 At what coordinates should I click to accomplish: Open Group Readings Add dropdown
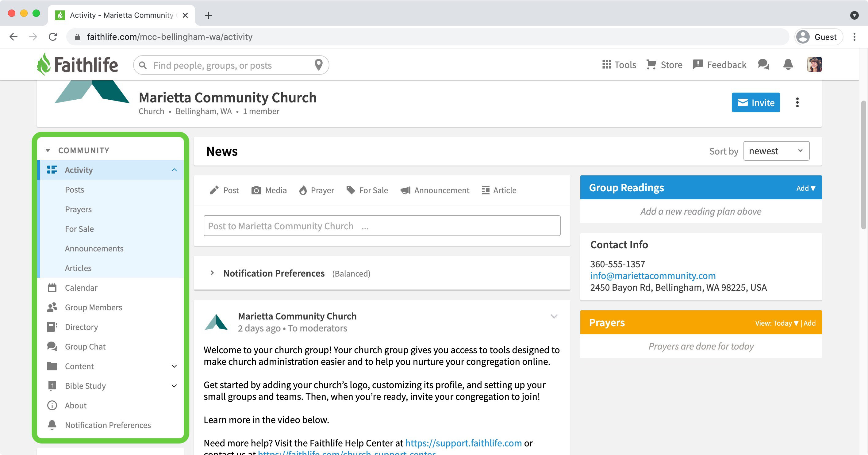(x=806, y=188)
